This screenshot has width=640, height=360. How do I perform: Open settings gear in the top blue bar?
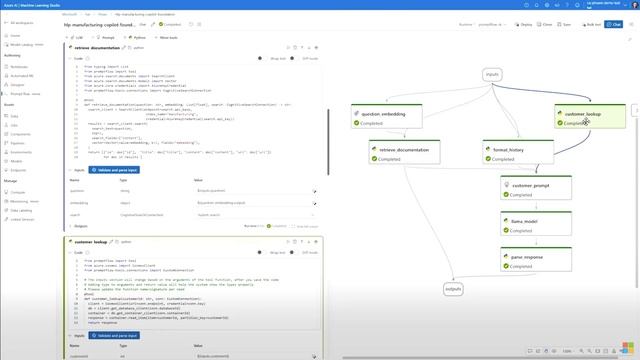click(547, 5)
